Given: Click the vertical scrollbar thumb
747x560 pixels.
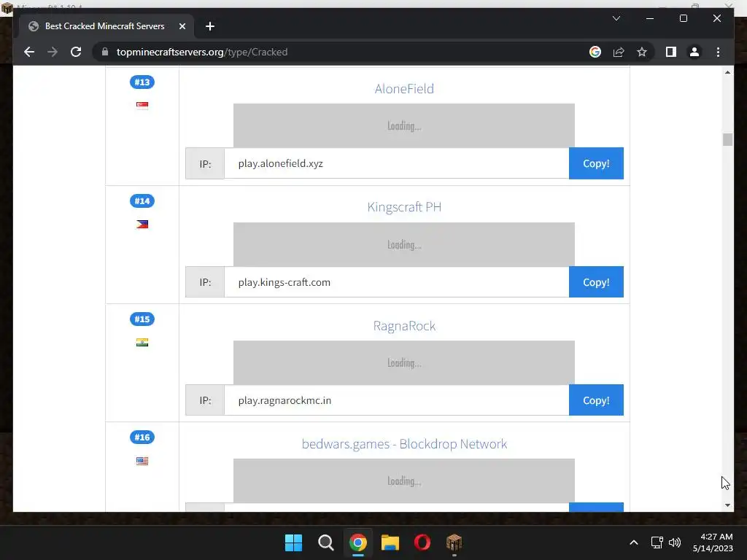Looking at the screenshot, I should (727, 139).
